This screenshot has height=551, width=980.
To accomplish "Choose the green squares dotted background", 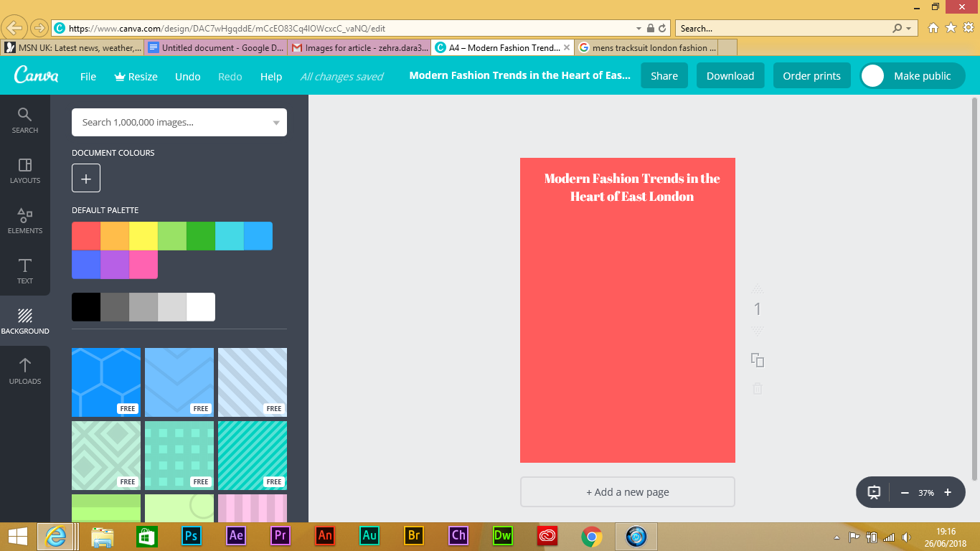I will (x=179, y=456).
